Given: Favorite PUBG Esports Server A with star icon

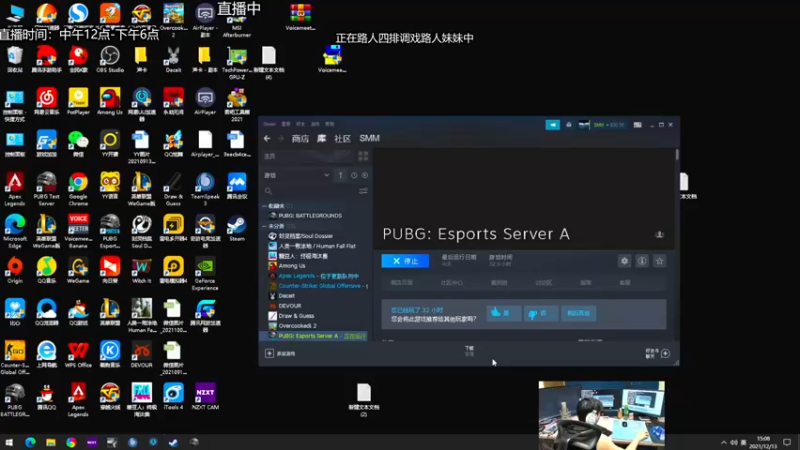Looking at the screenshot, I should coord(659,261).
